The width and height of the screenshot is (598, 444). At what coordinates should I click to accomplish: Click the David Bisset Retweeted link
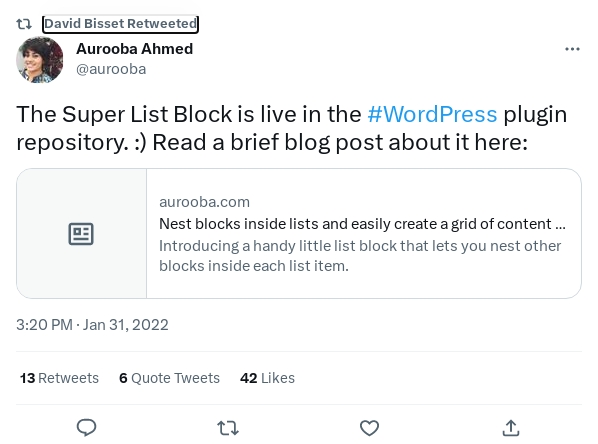click(121, 24)
